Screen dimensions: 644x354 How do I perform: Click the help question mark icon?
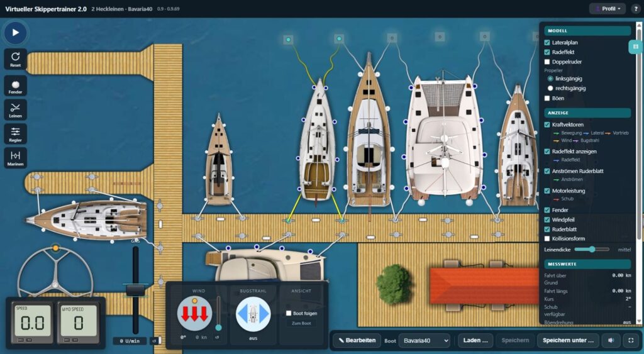point(636,9)
